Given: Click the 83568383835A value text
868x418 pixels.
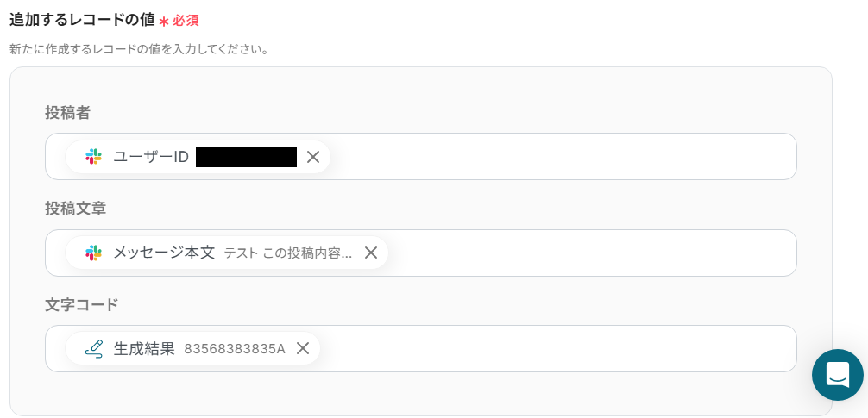Looking at the screenshot, I should [x=234, y=349].
